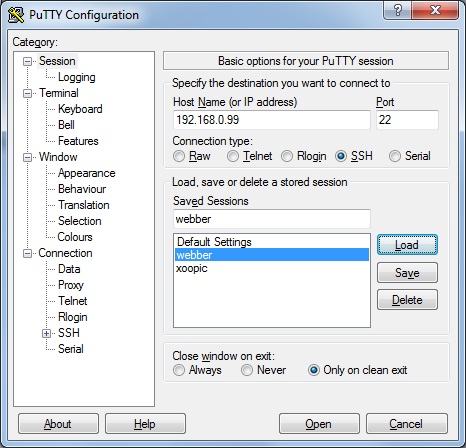Open the Terminal category
Viewport: 466px width, 448px height.
[59, 93]
